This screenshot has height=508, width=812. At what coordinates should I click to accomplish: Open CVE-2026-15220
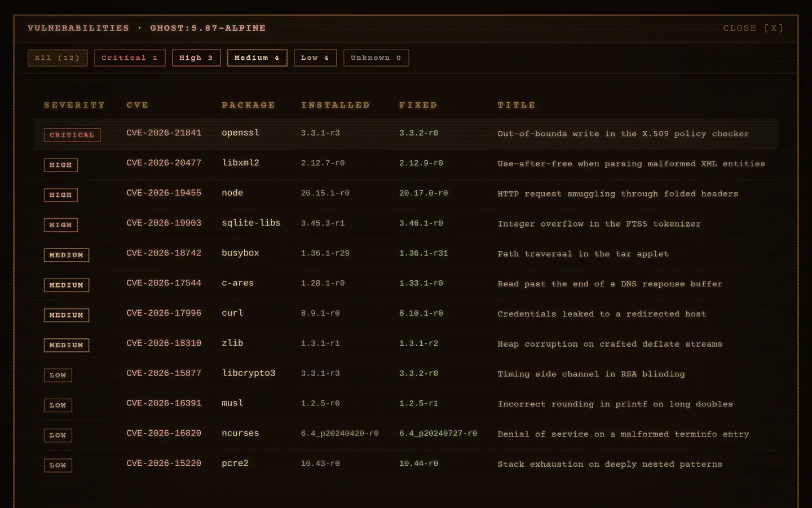pyautogui.click(x=164, y=463)
